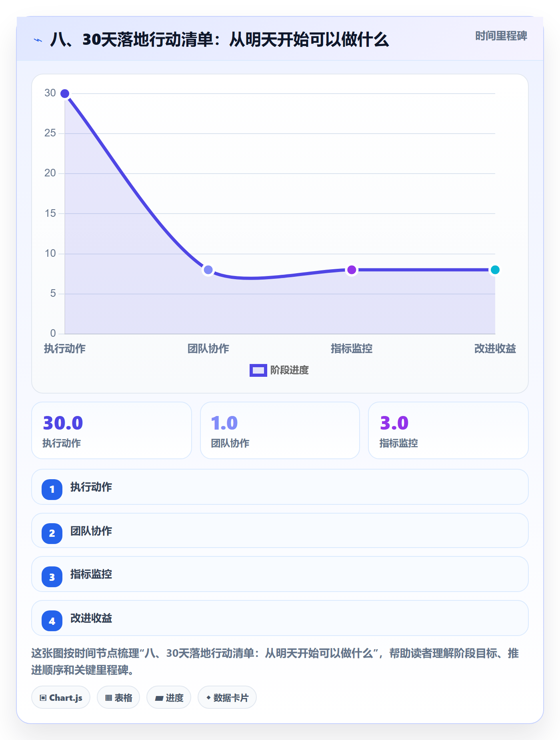
Task: Click the 团队协作 text in list row 2
Action: (91, 531)
